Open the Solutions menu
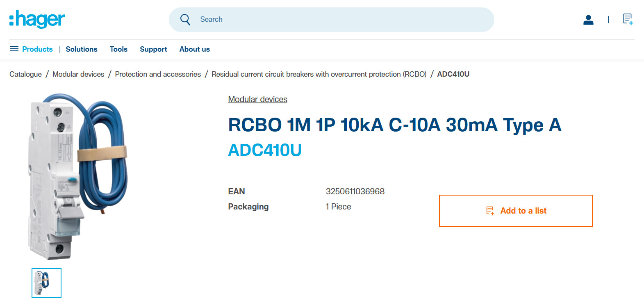644x305 pixels. coord(82,49)
